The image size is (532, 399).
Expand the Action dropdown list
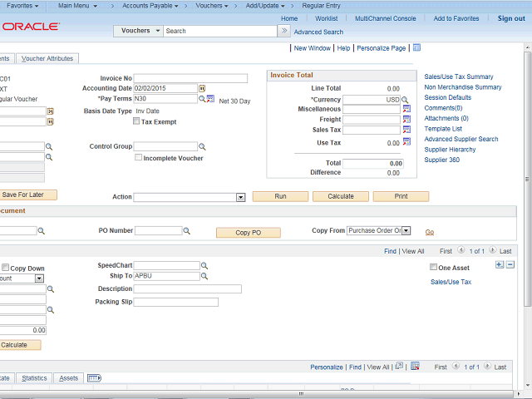(x=240, y=197)
